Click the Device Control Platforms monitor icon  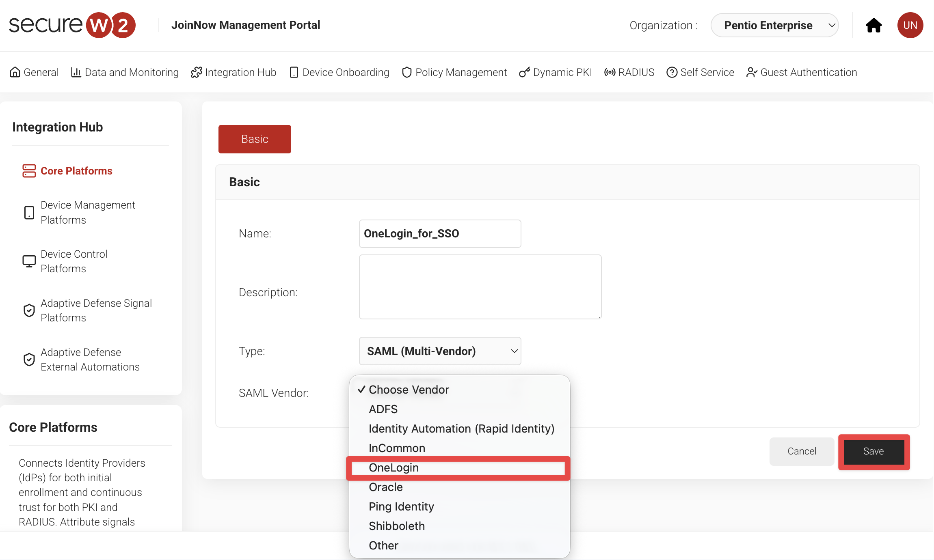[x=29, y=261]
